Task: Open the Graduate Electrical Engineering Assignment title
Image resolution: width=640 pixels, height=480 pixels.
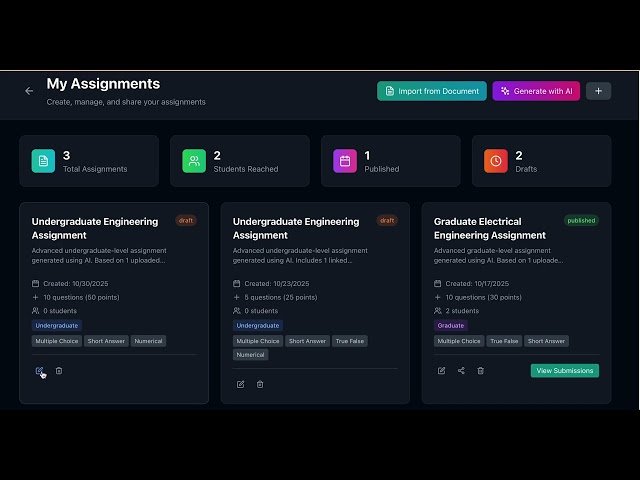Action: (490, 228)
